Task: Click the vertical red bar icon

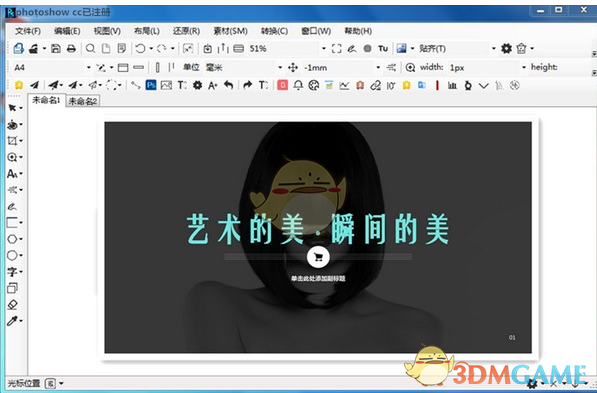Action: pos(437,85)
